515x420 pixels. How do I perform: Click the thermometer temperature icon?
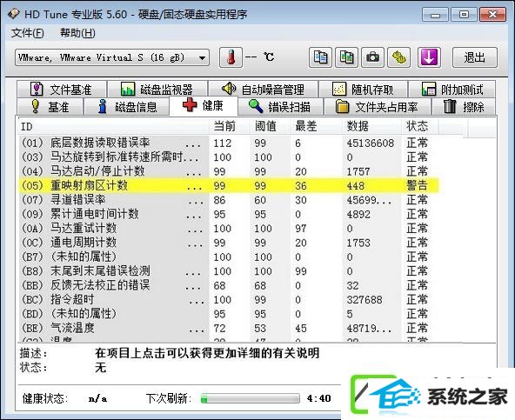pos(231,57)
